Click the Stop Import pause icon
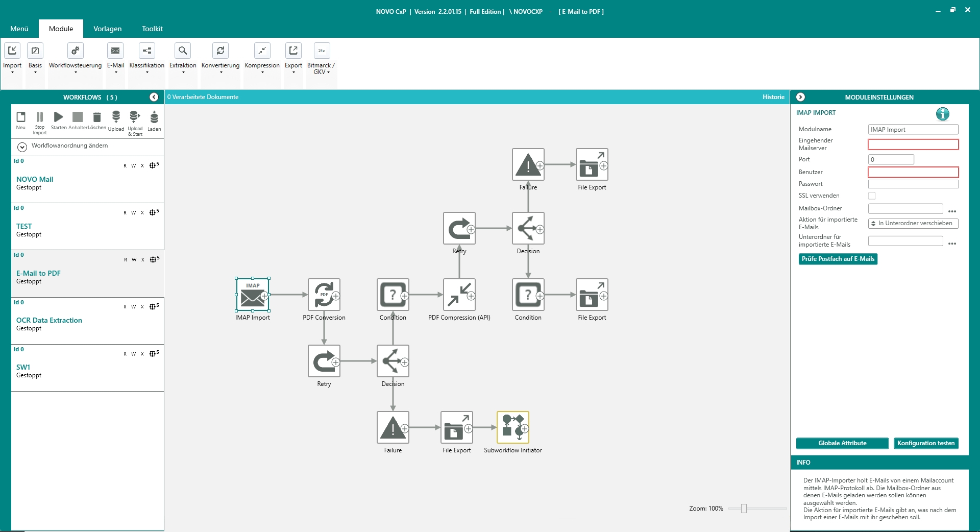Screen dimensions: 980x532 pyautogui.click(x=40, y=117)
